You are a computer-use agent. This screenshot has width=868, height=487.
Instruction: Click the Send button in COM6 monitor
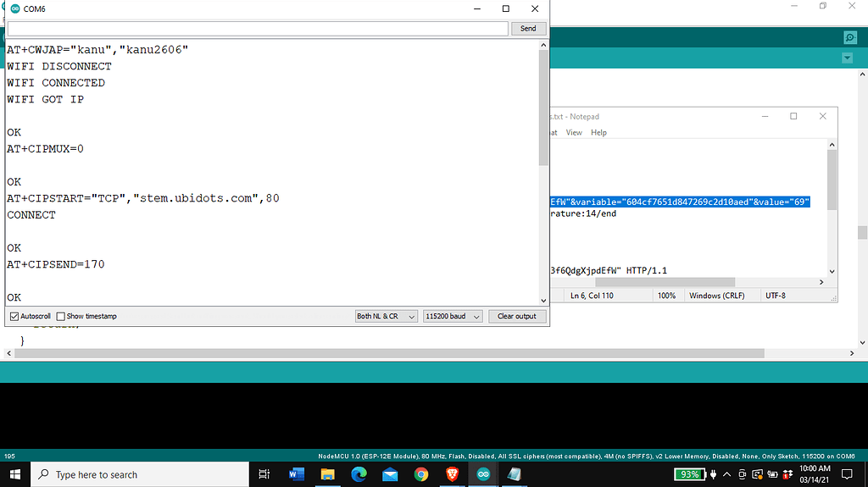tap(528, 28)
